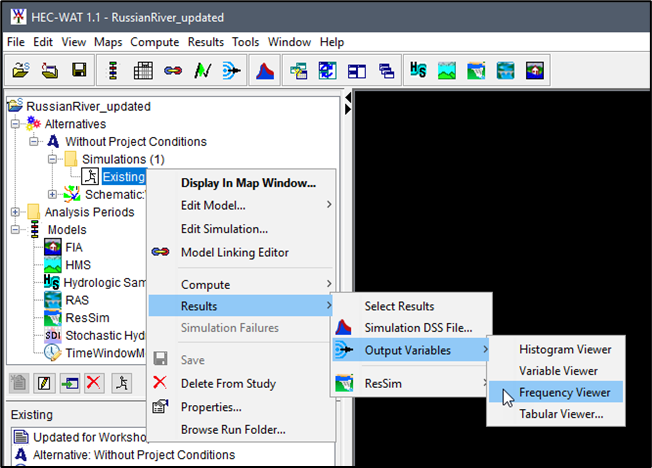The image size is (652, 468).
Task: Click the blue refresh arrows toolbar icon
Action: pyautogui.click(x=328, y=70)
